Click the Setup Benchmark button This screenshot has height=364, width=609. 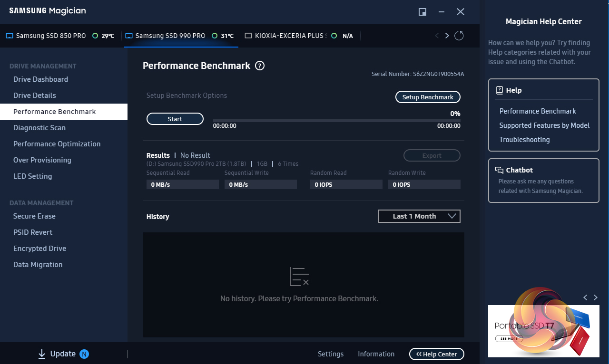click(x=428, y=97)
